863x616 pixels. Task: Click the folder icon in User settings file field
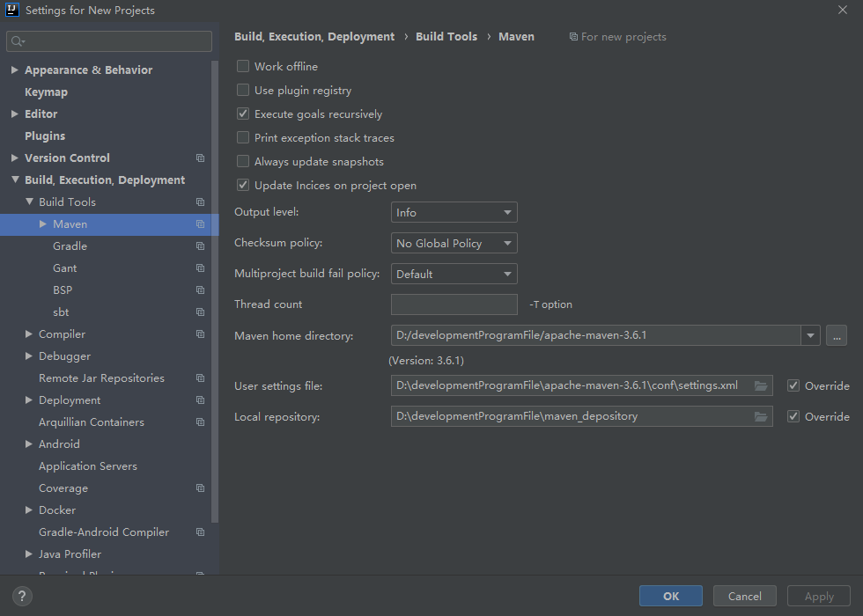pyautogui.click(x=761, y=385)
